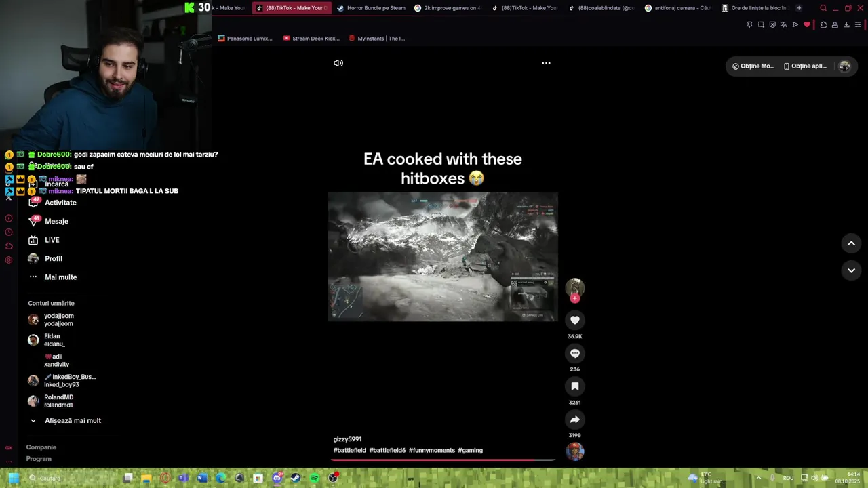This screenshot has height=488, width=868.
Task: Click the Program footer link
Action: coord(39,459)
